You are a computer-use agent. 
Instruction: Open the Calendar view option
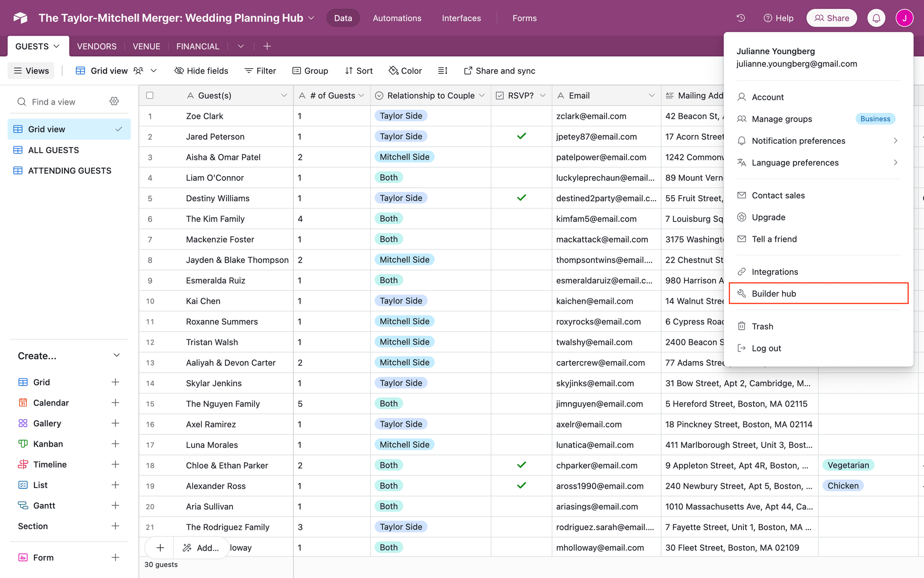(50, 402)
